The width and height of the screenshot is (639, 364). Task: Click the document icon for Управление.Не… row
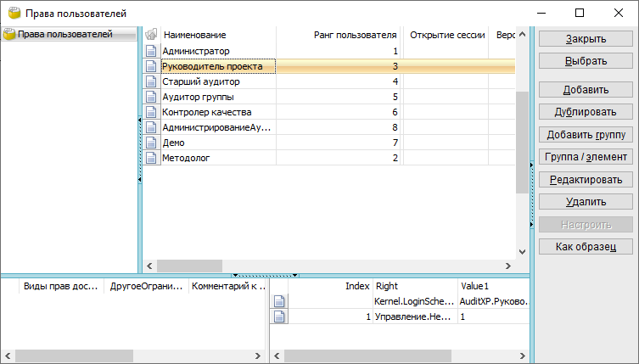pos(279,316)
